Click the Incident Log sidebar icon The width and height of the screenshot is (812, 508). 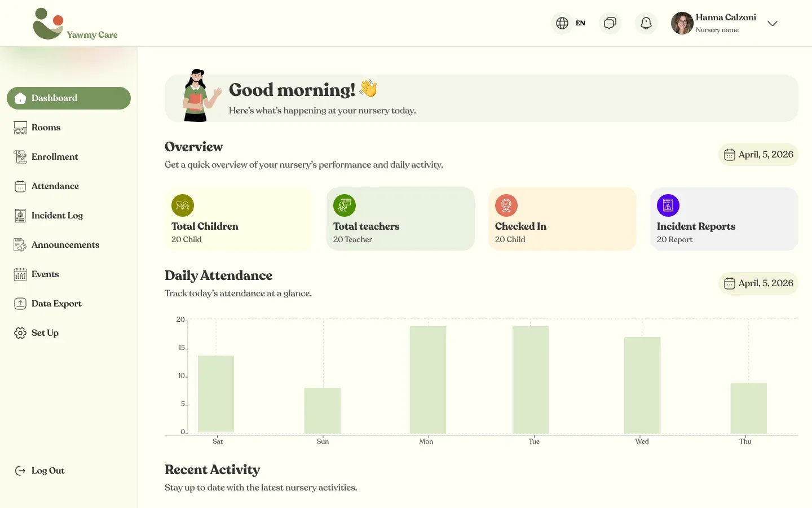[20, 216]
